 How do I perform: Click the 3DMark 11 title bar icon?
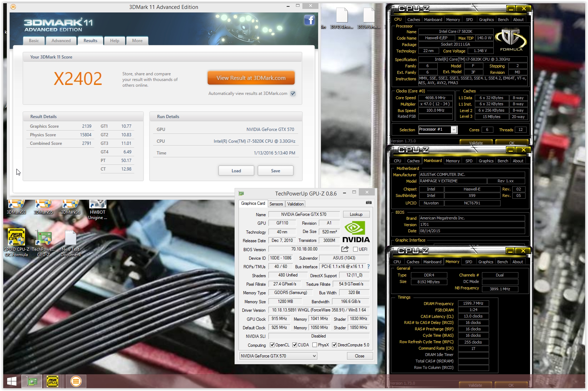(13, 7)
